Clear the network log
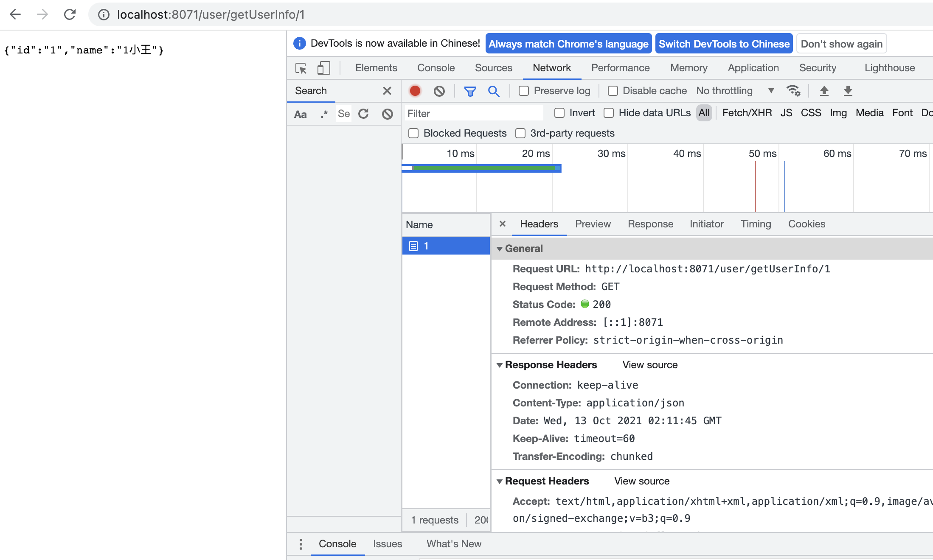Image resolution: width=933 pixels, height=560 pixels. (439, 91)
